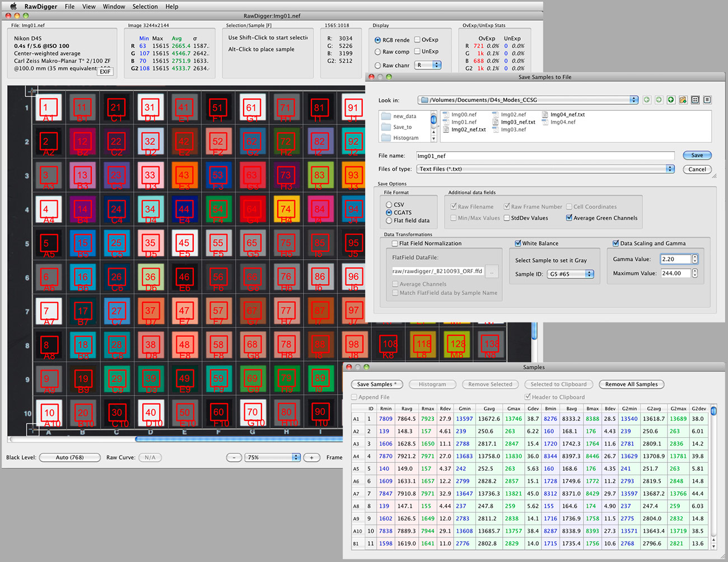The height and width of the screenshot is (562, 728).
Task: Uncheck Average Green Channels option
Action: (569, 218)
